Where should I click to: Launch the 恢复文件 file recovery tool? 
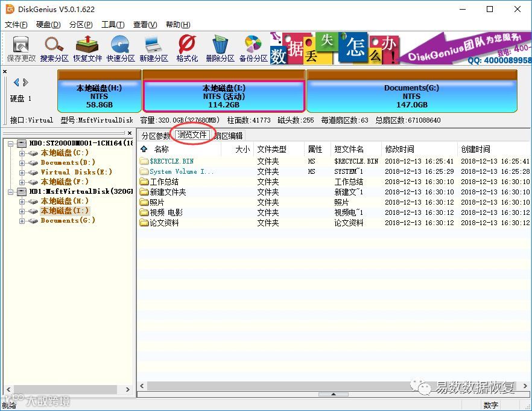pos(87,49)
